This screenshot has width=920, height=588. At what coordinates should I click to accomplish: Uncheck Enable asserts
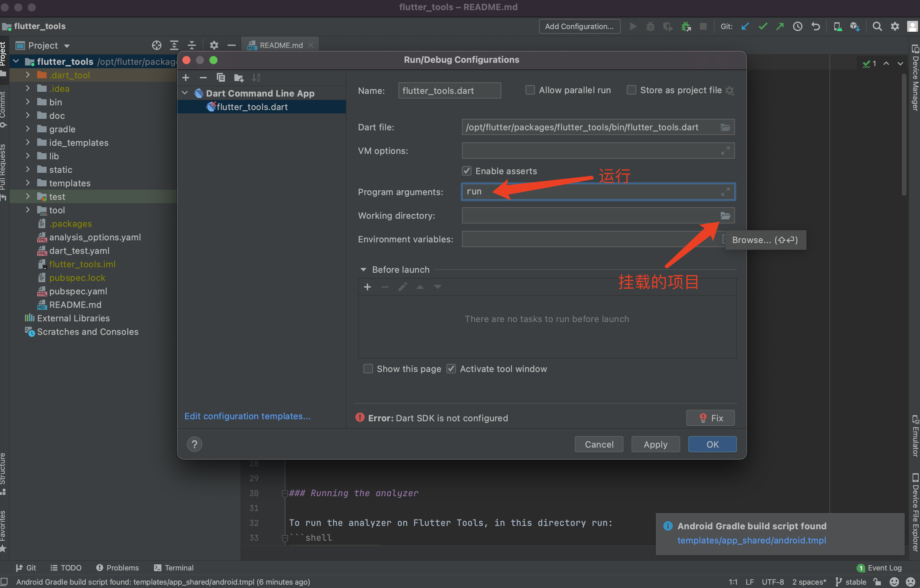[x=466, y=171]
